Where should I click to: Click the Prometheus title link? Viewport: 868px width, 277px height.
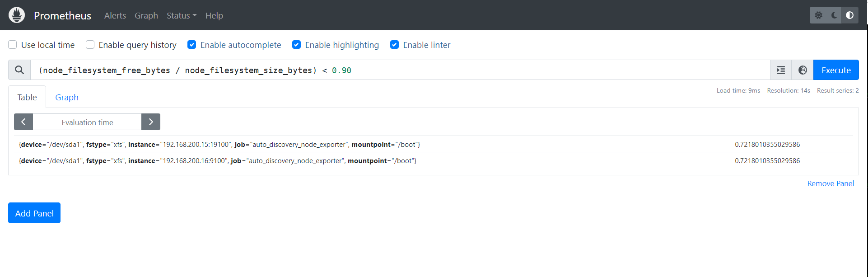click(x=62, y=15)
